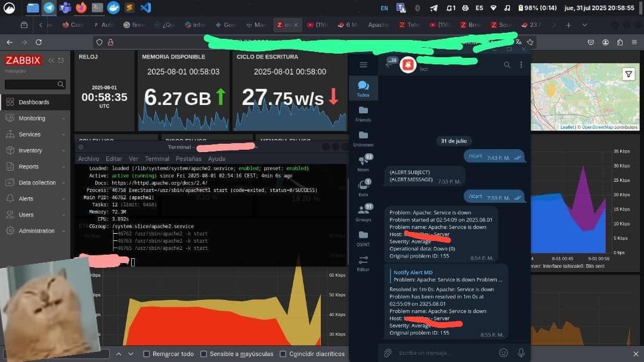
Task: Reload the page in Firefox
Action: click(x=39, y=42)
